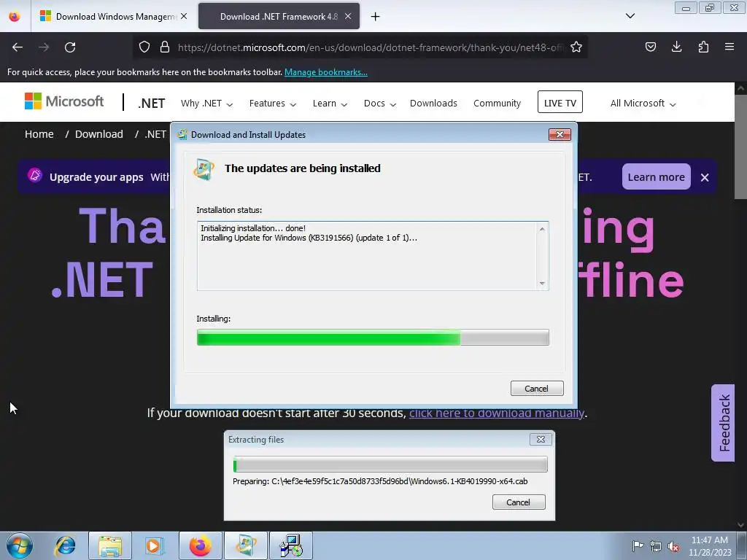The image size is (747, 560).
Task: Click the site security padlock icon
Action: tap(165, 47)
